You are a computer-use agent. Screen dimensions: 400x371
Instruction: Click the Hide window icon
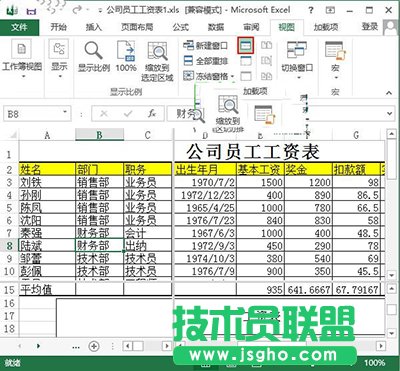pyautogui.click(x=246, y=61)
